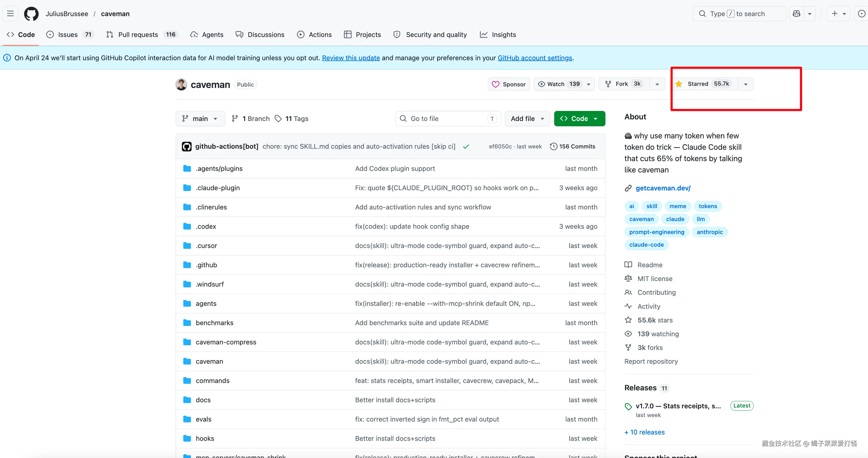The image size is (868, 458).
Task: Click the Type / to search box
Action: point(739,14)
